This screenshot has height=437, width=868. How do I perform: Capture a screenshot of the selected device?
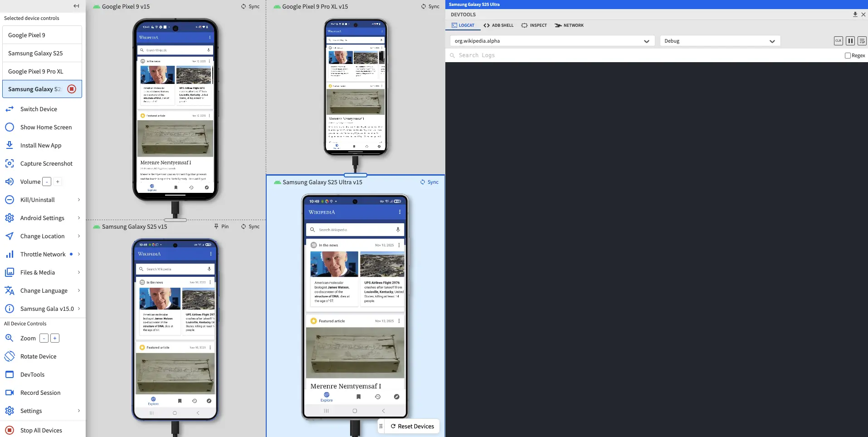click(46, 163)
